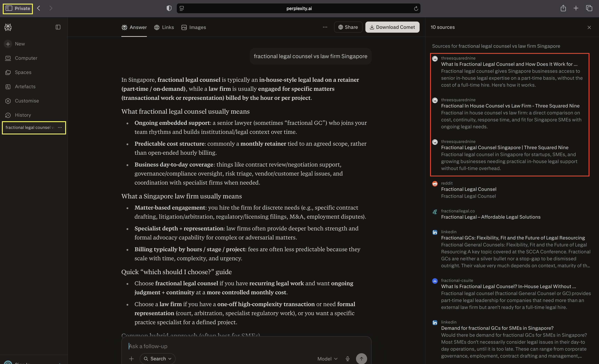Reload the page
This screenshot has height=364, width=599.
[x=416, y=9]
